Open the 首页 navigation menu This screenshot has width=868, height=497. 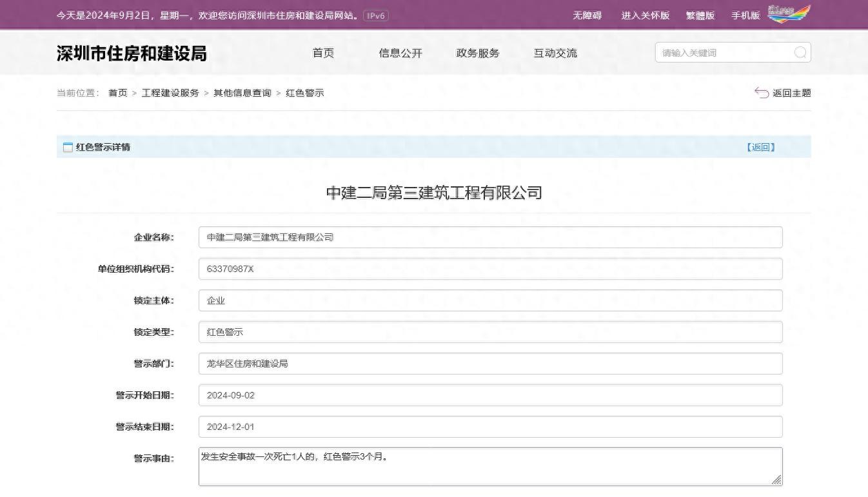click(323, 53)
